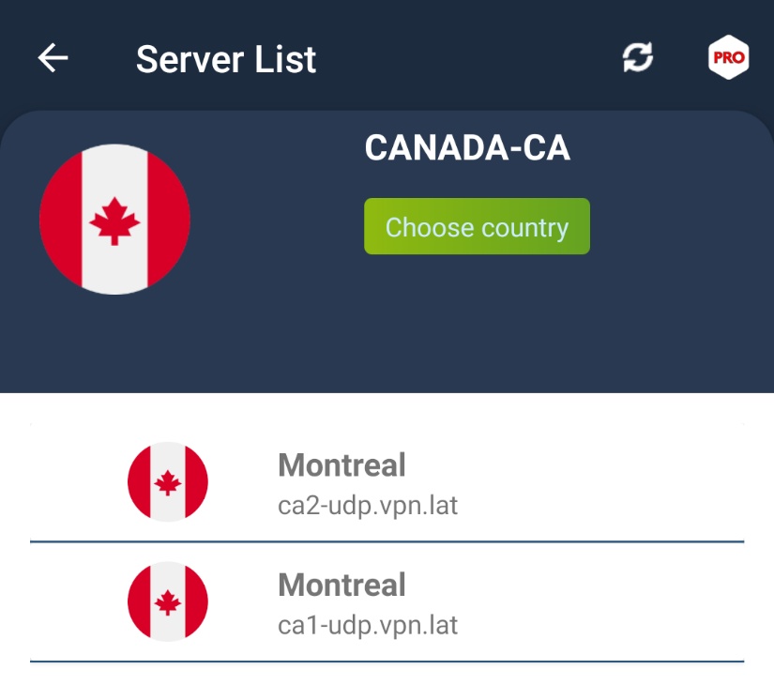Click the ca1-udp.vpn.lat hostname
This screenshot has height=700, width=774.
coord(368,625)
